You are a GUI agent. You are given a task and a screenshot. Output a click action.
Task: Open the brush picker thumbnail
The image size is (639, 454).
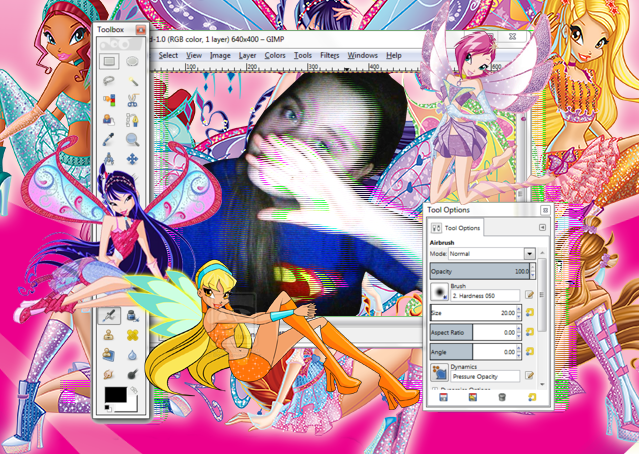tap(439, 292)
